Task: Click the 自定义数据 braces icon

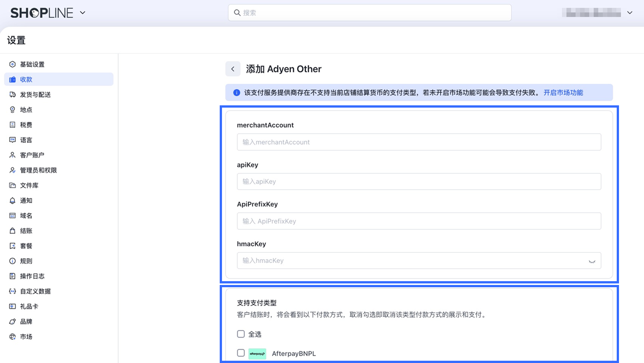Action: [13, 291]
